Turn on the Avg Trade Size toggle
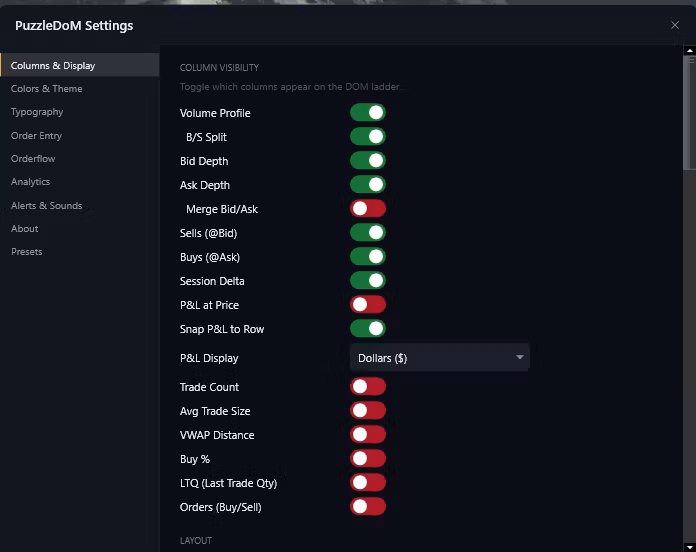 (368, 410)
